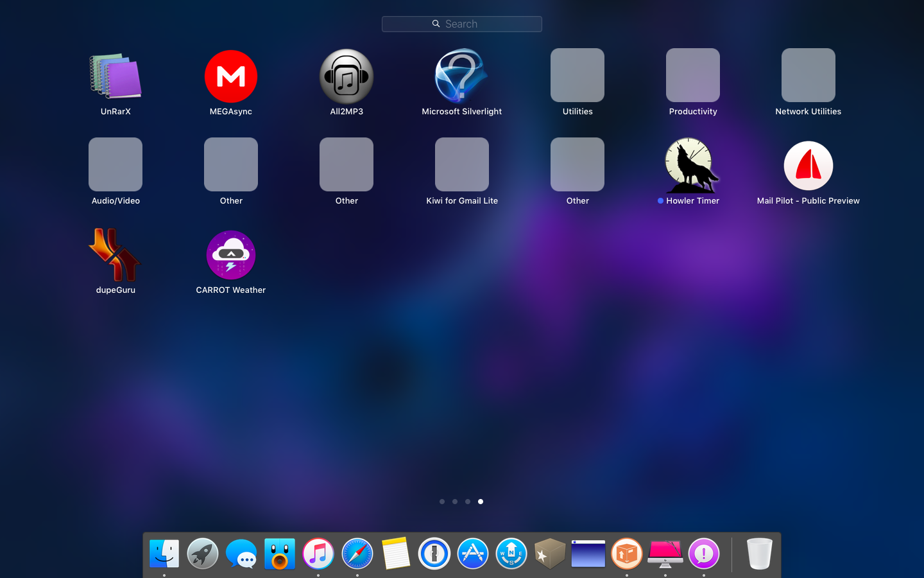This screenshot has height=578, width=924.
Task: Open the App Store Dock icon
Action: 473,554
